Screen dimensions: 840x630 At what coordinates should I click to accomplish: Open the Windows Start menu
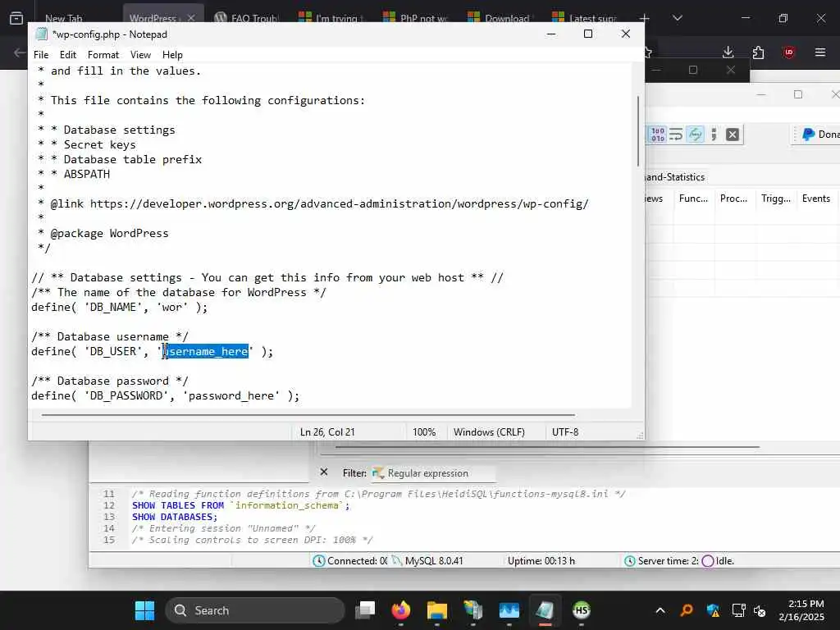tap(144, 610)
